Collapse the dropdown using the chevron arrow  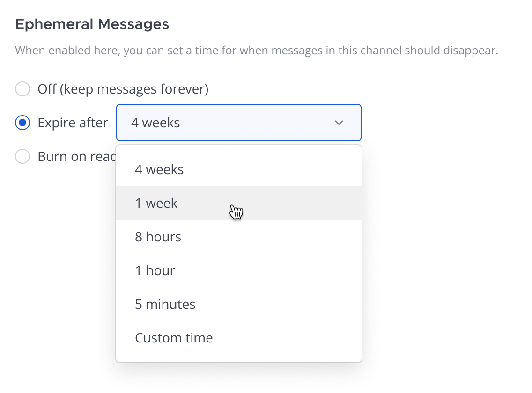[x=339, y=123]
